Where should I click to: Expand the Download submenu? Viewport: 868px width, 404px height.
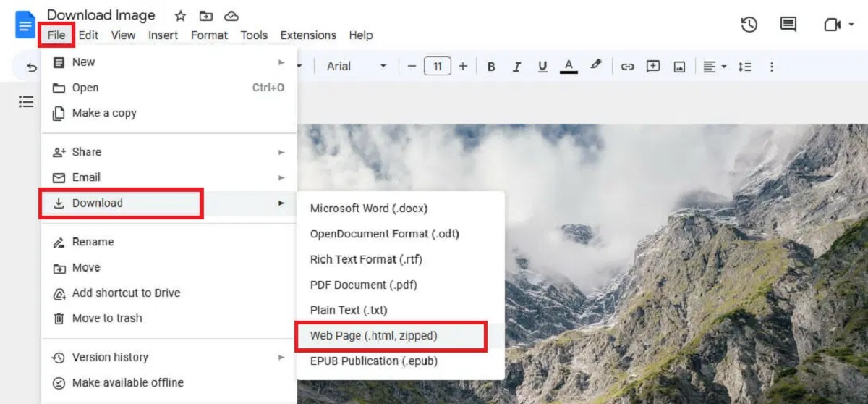[x=169, y=203]
